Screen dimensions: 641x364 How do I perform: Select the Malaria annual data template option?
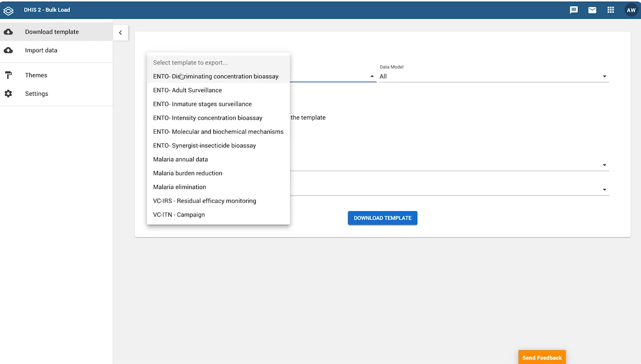coord(180,159)
